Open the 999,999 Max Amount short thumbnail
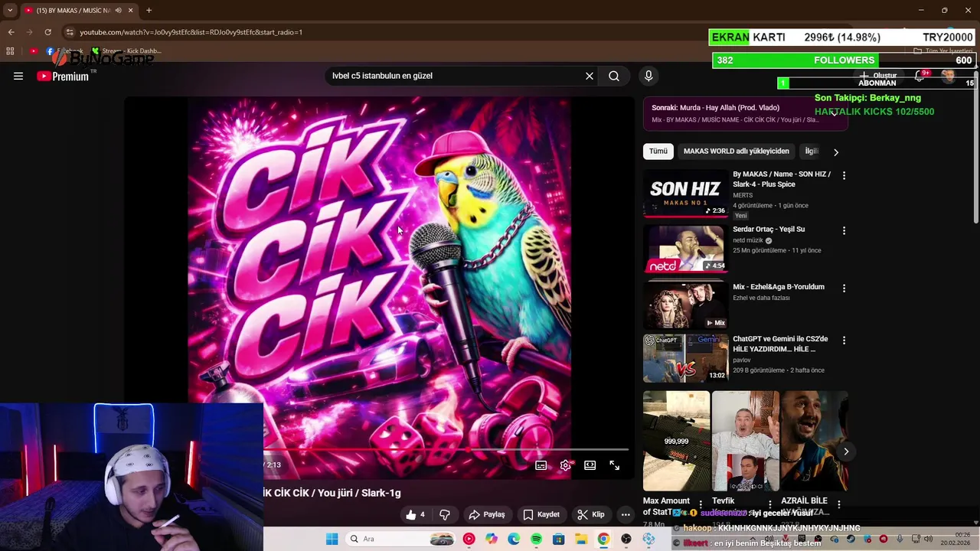This screenshot has width=980, height=551. 676,441
